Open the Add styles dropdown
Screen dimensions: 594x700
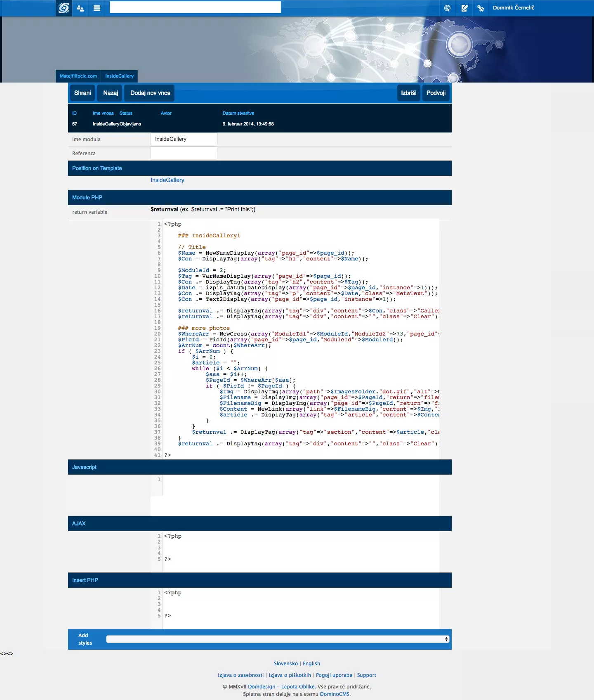[x=277, y=639]
